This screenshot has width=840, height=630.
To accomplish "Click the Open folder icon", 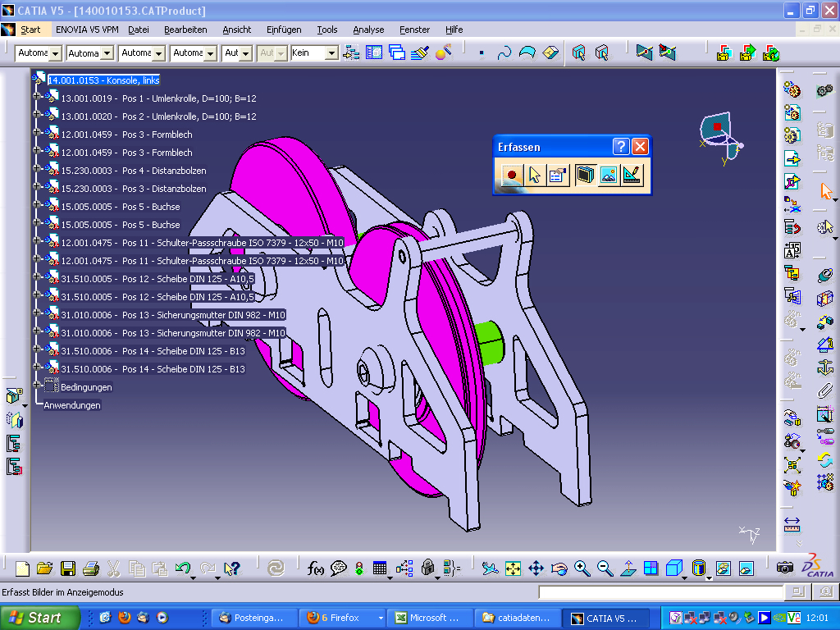I will 45,568.
